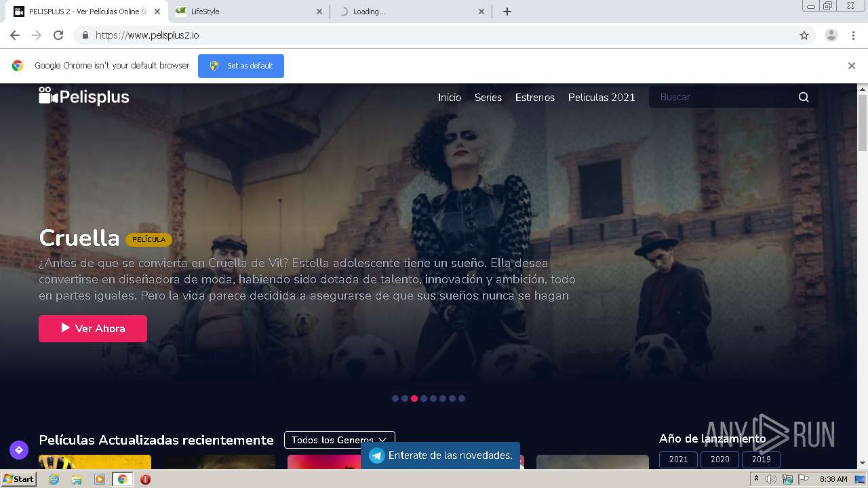Open Chrome three-dot menu

click(x=853, y=35)
